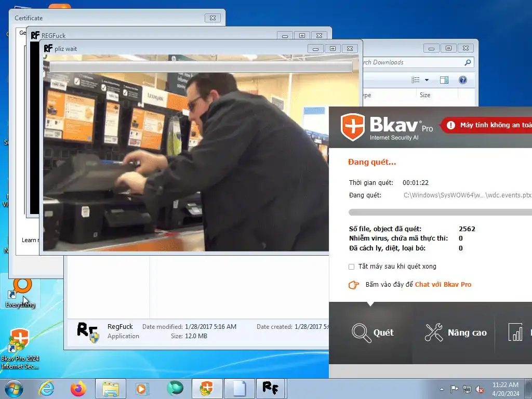Click the scanned files count 2562
Viewport: 532px width, 399px height.
[x=467, y=229]
